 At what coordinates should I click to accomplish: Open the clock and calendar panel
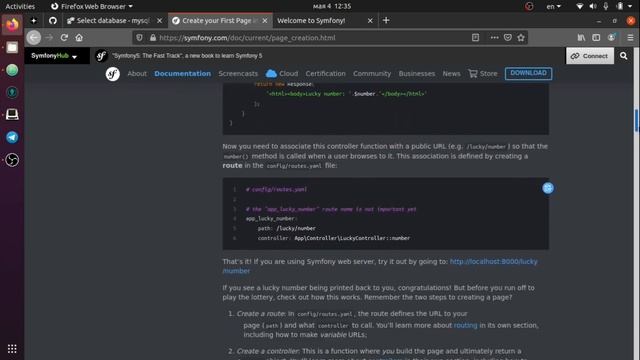pyautogui.click(x=331, y=6)
